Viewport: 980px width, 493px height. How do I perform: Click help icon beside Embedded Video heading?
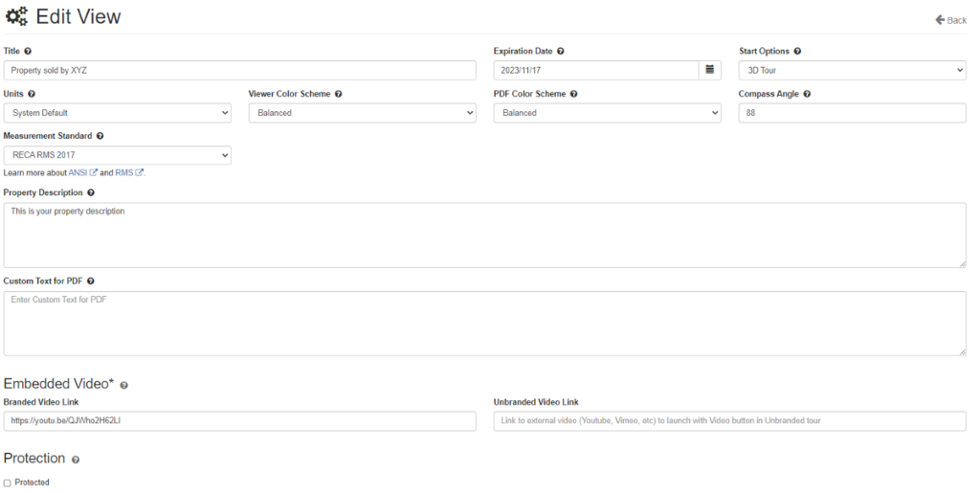coord(123,385)
